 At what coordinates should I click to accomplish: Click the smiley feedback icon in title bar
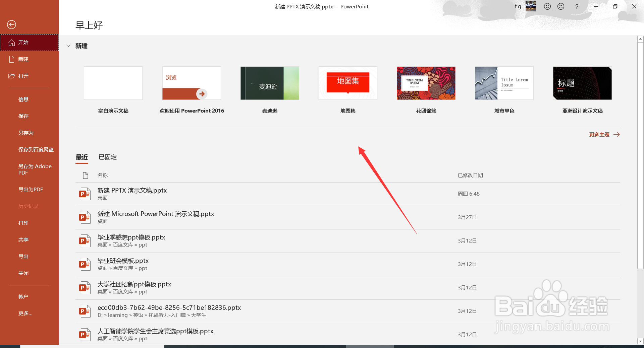547,6
